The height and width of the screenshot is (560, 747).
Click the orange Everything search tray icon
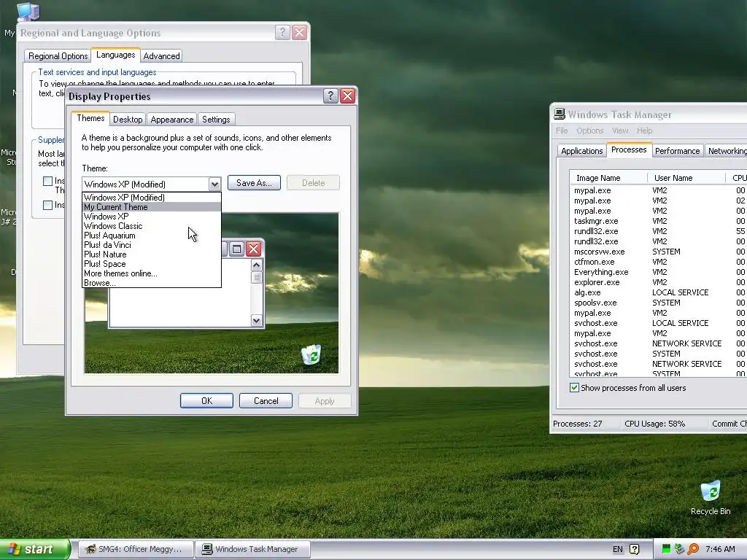click(x=693, y=549)
